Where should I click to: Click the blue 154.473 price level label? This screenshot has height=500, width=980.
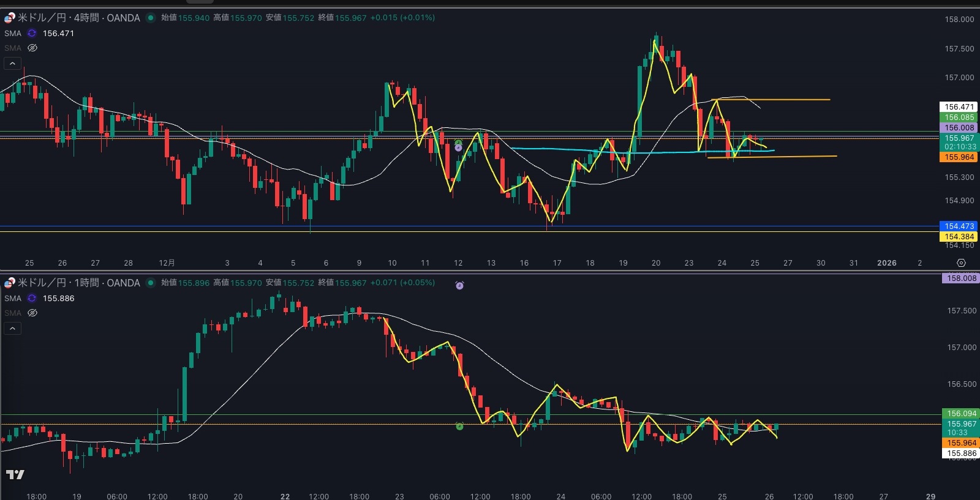click(959, 226)
